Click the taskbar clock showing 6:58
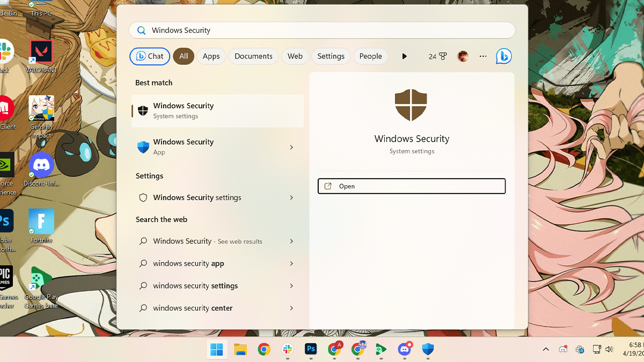This screenshot has width=644, height=362. [634, 349]
